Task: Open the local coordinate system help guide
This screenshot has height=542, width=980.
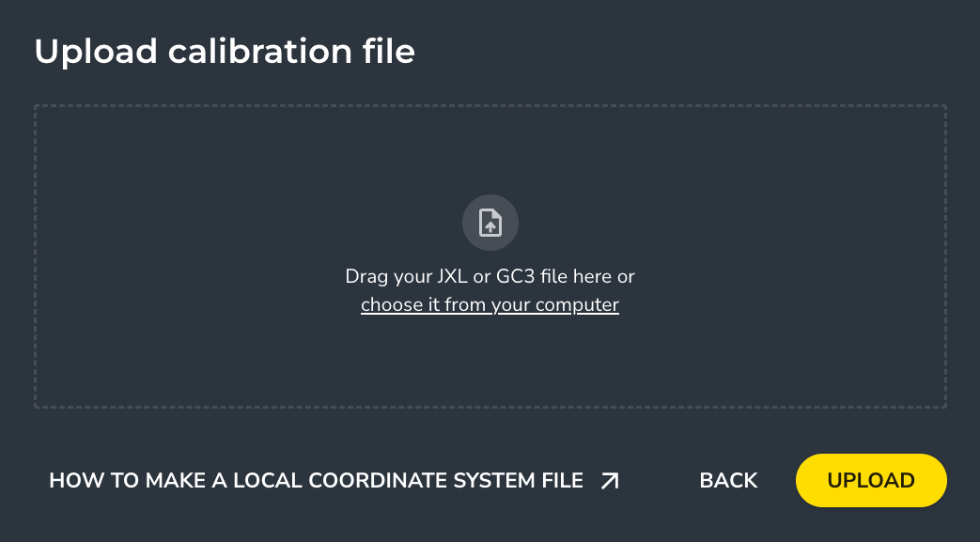Action: click(316, 481)
